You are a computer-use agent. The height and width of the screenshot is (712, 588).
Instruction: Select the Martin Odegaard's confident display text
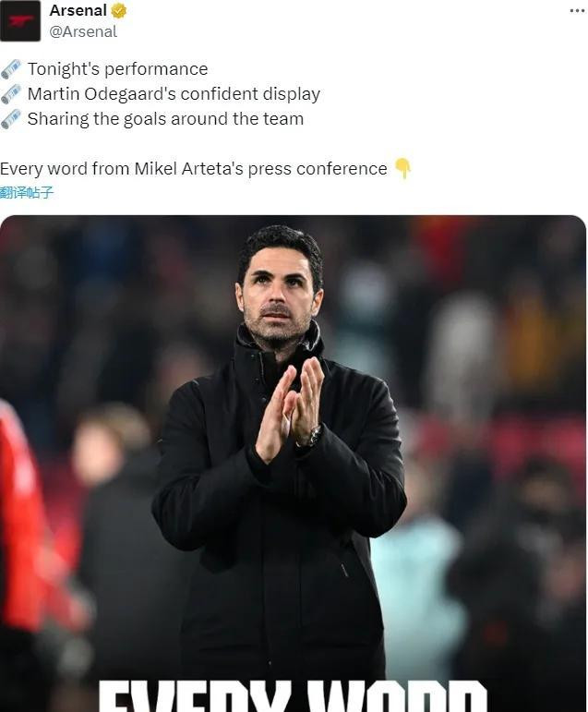(x=174, y=94)
